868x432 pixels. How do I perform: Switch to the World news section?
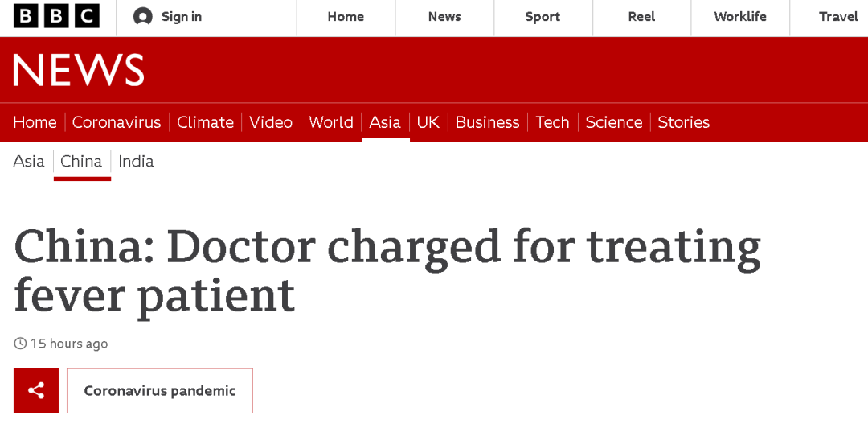[x=331, y=122]
